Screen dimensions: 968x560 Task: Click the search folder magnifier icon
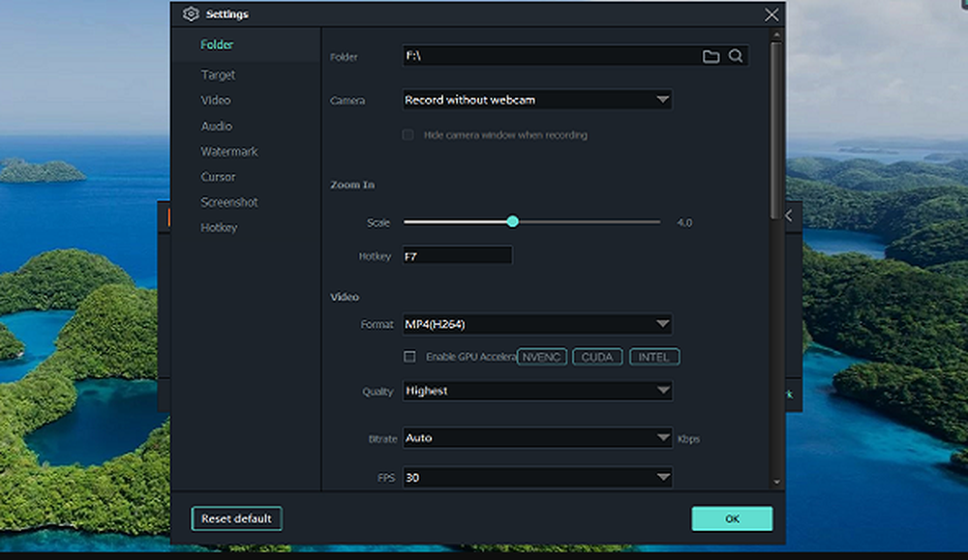[x=736, y=56]
